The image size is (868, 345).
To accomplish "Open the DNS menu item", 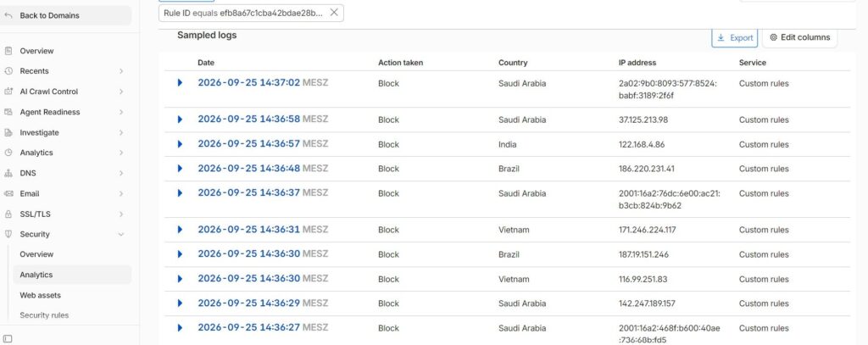I will pos(28,173).
